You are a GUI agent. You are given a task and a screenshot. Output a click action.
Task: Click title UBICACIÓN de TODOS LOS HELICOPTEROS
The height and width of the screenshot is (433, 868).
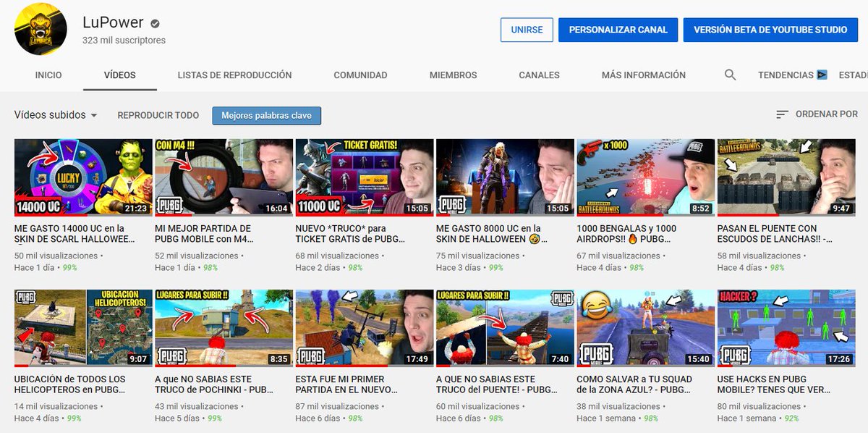tap(70, 384)
